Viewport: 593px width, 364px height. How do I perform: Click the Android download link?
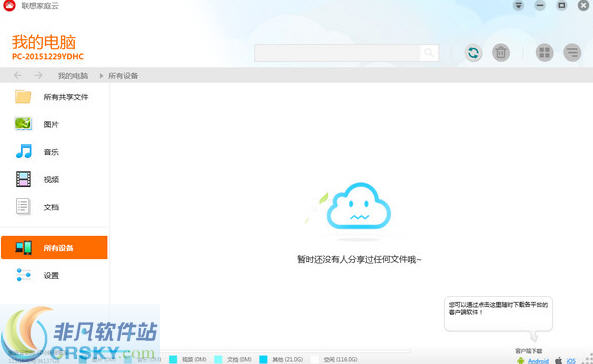[x=538, y=361]
